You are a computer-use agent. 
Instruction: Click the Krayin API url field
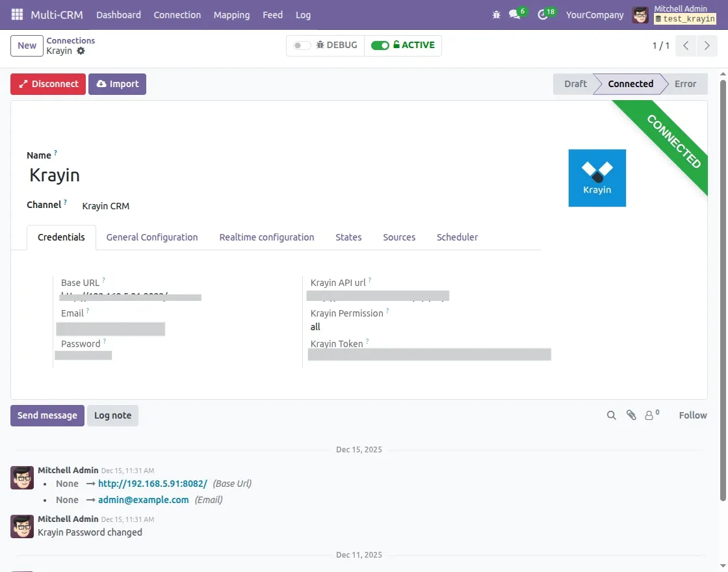coord(378,296)
